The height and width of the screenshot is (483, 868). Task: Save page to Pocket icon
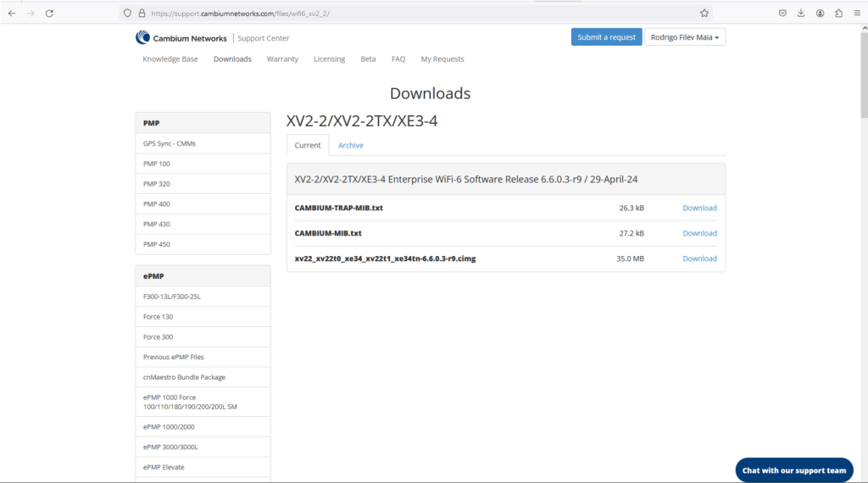(x=782, y=14)
